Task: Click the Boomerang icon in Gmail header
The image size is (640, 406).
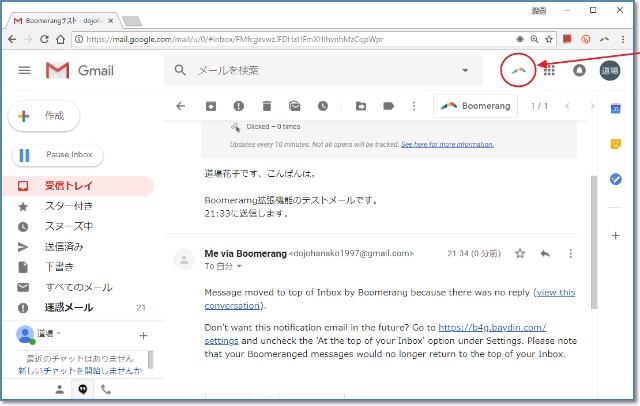Action: [x=518, y=71]
